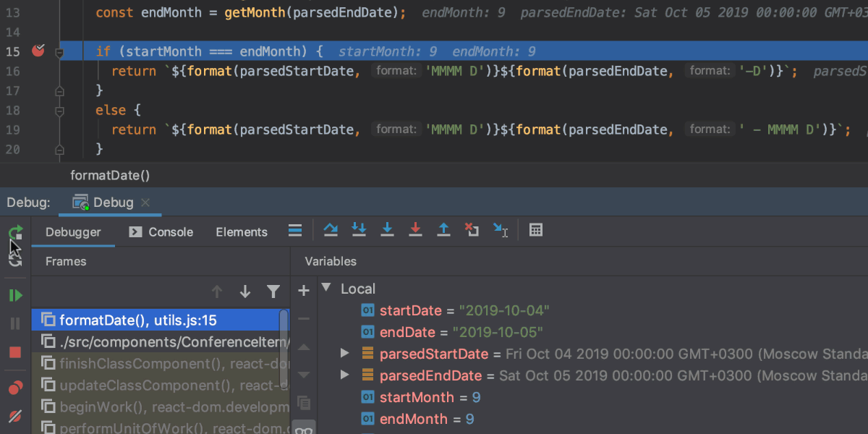Close the Debug session tab
This screenshot has width=868, height=434.
pyautogui.click(x=145, y=203)
